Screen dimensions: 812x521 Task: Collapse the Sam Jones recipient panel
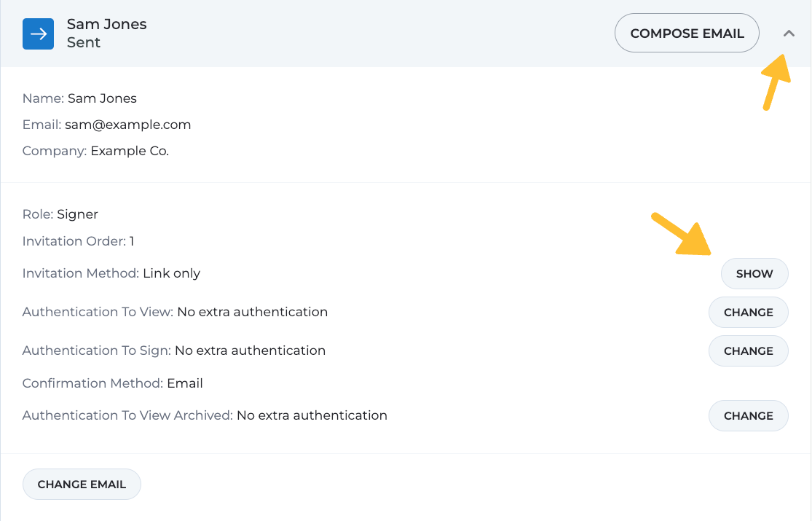point(789,34)
